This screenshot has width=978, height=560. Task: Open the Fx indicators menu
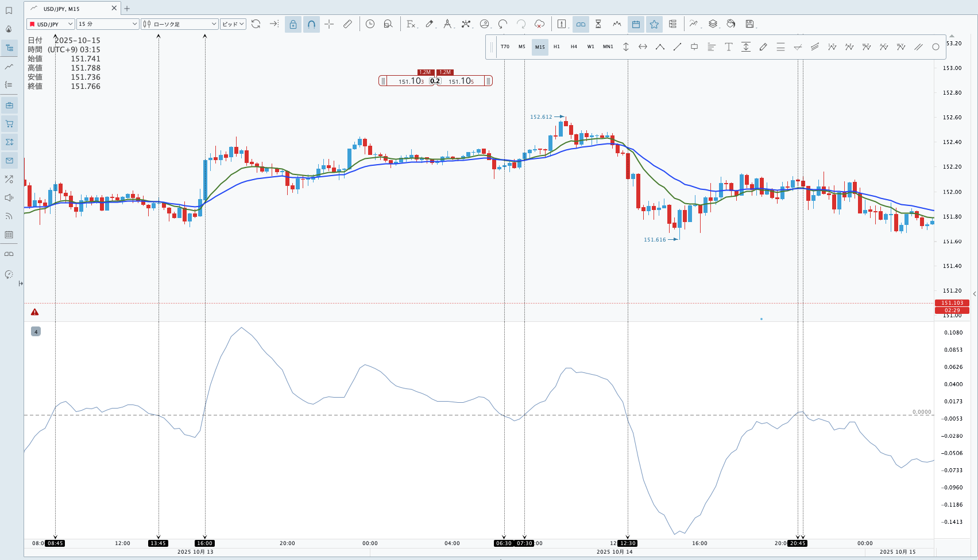(411, 24)
